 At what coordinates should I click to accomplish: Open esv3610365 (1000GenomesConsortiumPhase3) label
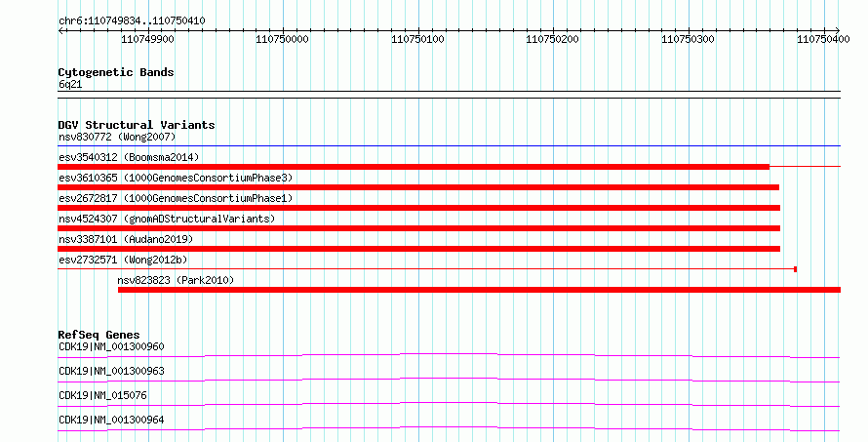tap(176, 178)
